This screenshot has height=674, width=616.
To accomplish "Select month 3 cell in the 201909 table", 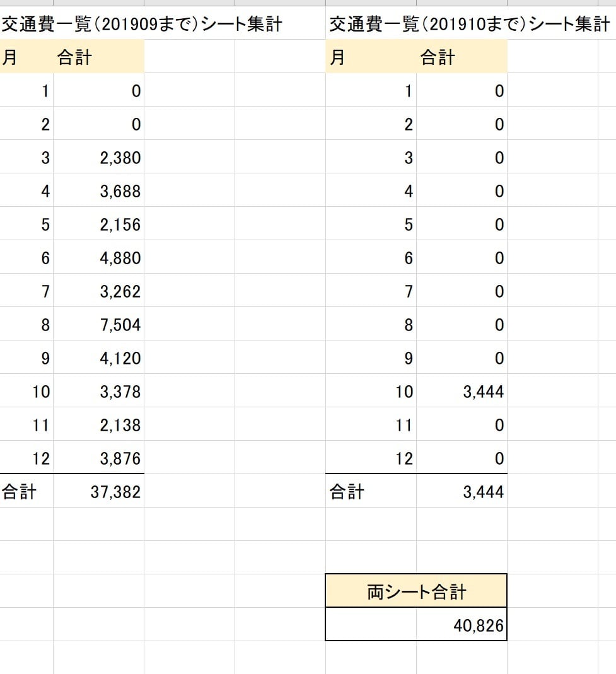I will pyautogui.click(x=26, y=157).
